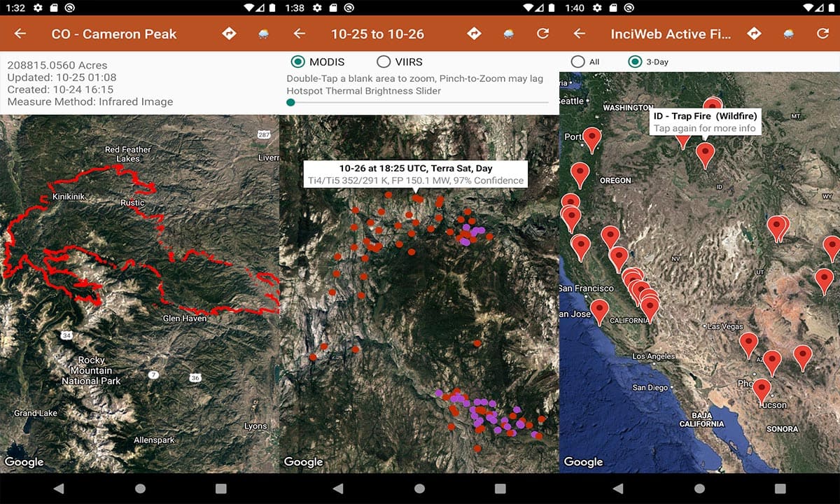Image resolution: width=840 pixels, height=504 pixels.
Task: Refresh the InciWeb Active Fires list
Action: (x=822, y=34)
